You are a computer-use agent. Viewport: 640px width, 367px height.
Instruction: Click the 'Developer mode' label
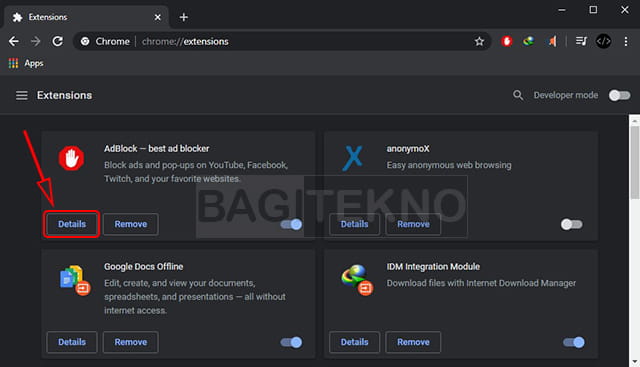pos(566,95)
